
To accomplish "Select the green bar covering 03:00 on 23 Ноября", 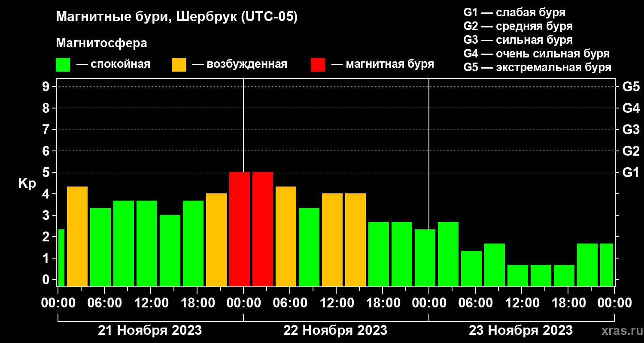I will tap(448, 254).
